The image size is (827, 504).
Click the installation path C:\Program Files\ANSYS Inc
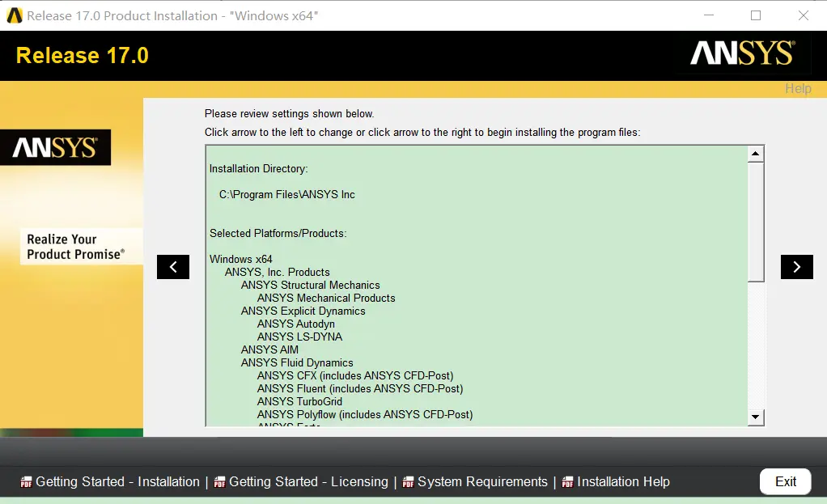pyautogui.click(x=287, y=194)
